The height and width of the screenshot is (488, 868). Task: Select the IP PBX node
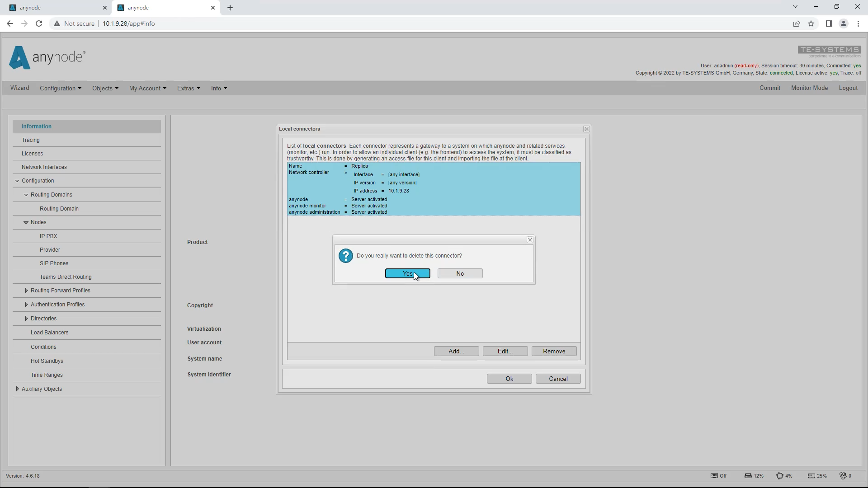pos(87,236)
